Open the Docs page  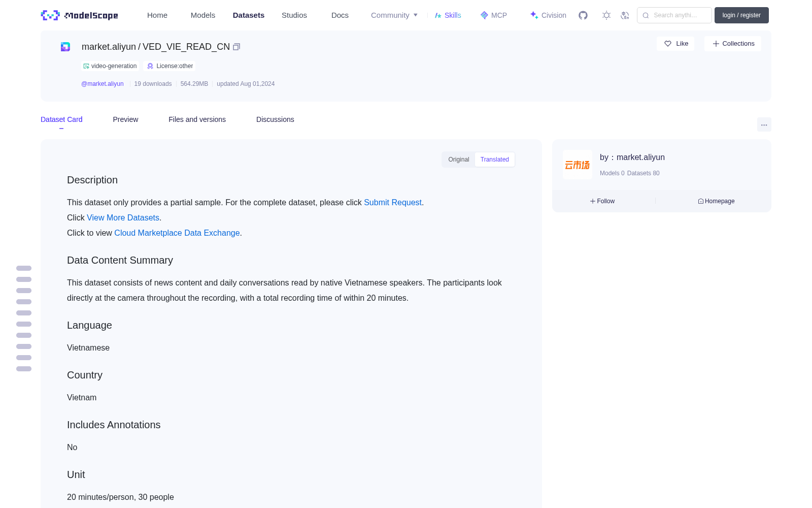[340, 15]
